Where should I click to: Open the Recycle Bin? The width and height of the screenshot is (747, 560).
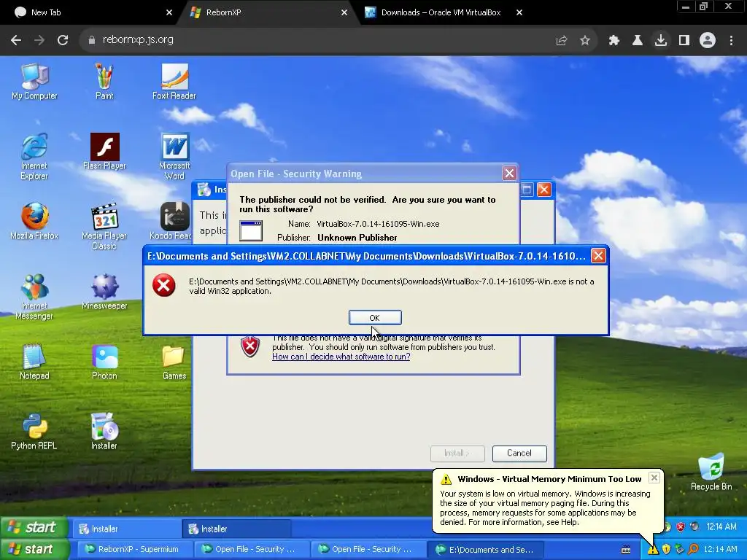click(x=711, y=472)
